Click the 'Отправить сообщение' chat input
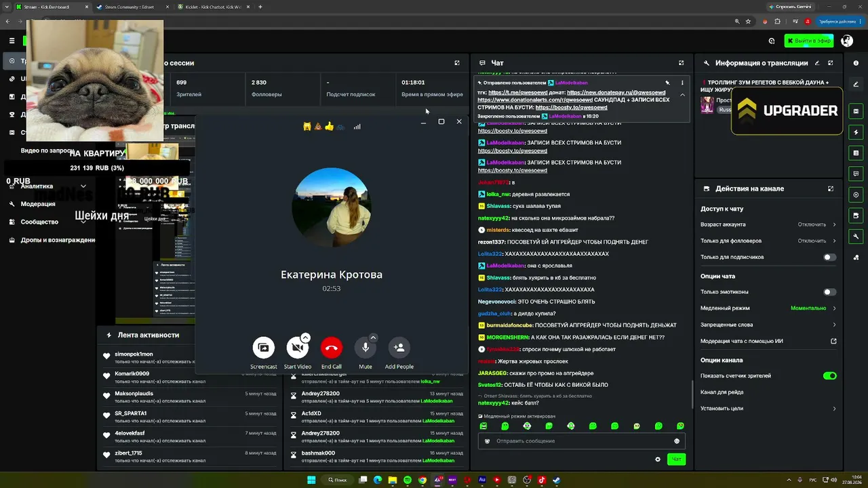The image size is (868, 488). 581,441
